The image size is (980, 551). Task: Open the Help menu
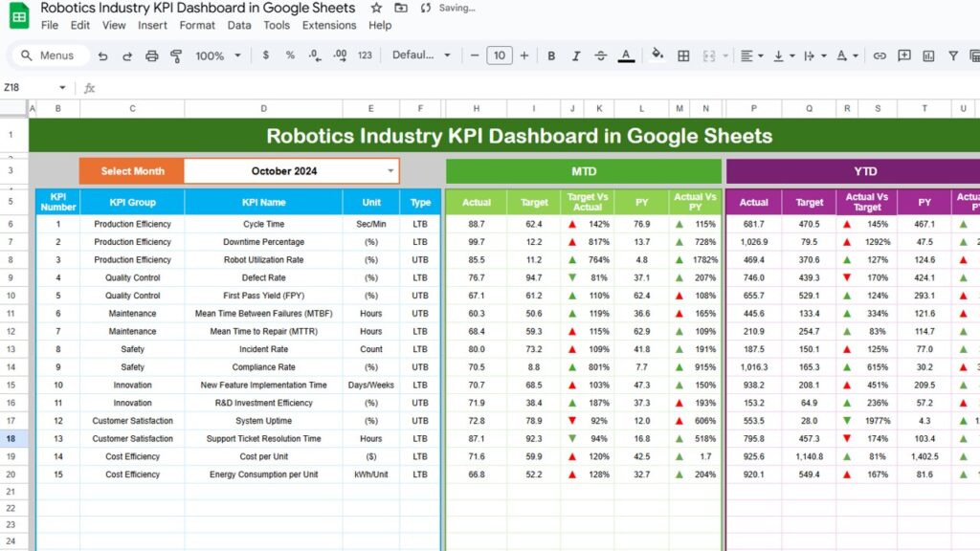pyautogui.click(x=379, y=25)
